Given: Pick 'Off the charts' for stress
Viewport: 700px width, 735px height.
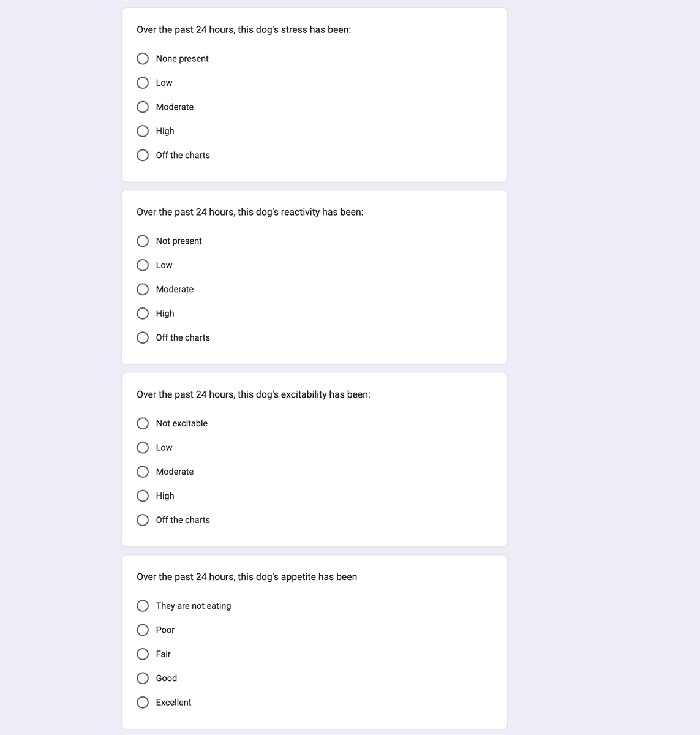Looking at the screenshot, I should click(x=143, y=155).
